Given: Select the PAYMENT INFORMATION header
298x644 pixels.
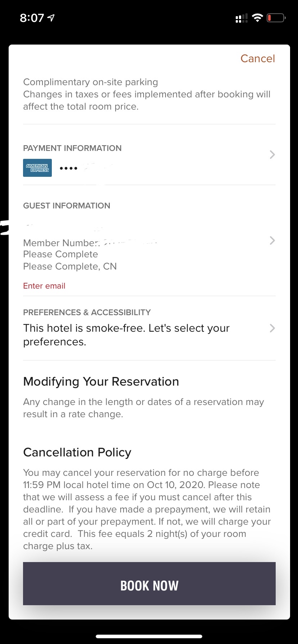Looking at the screenshot, I should [x=72, y=148].
